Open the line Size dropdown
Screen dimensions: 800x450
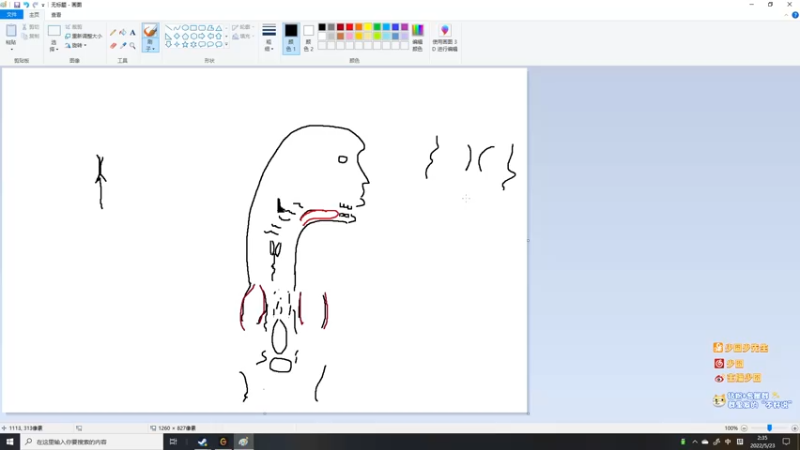pos(269,37)
